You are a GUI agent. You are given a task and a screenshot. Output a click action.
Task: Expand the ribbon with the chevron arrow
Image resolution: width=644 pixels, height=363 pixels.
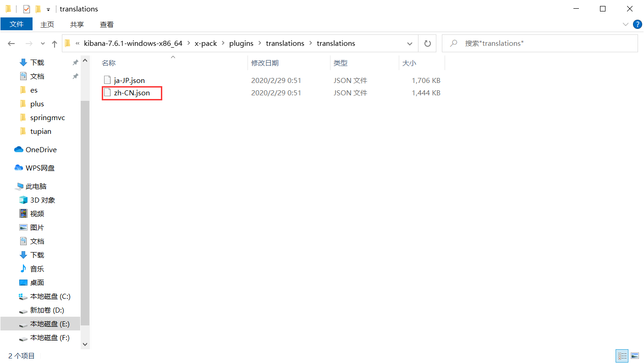[626, 24]
